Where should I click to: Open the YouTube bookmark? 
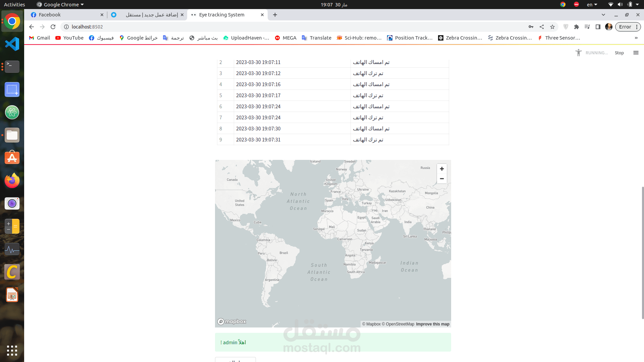[69, 38]
